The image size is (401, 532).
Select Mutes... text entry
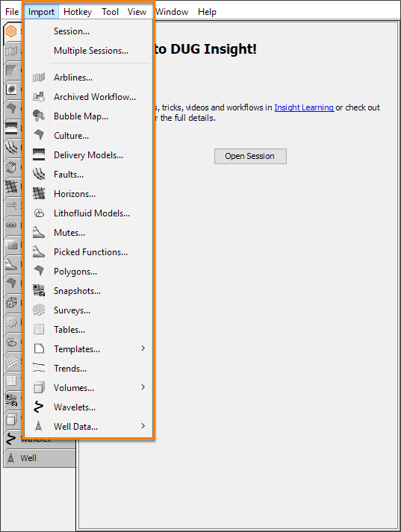[69, 232]
